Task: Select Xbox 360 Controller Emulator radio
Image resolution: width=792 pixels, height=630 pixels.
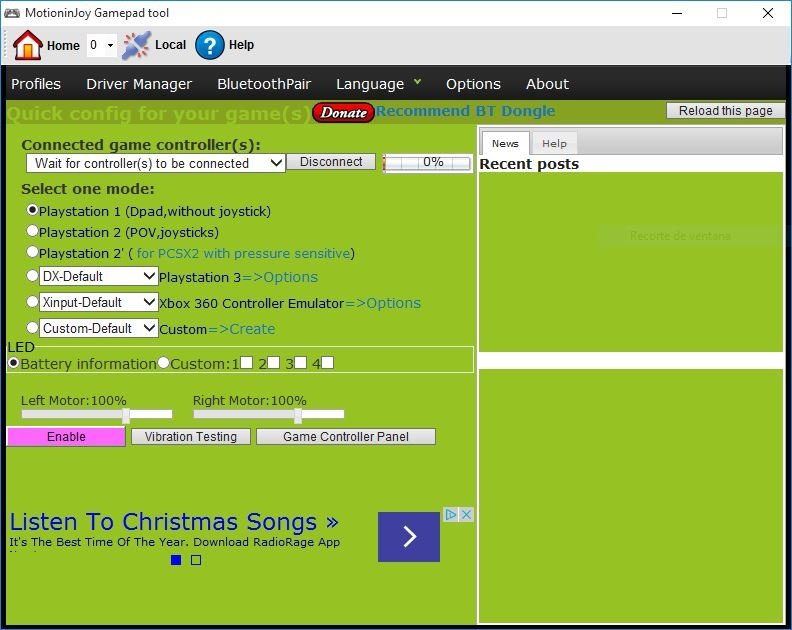Action: [32, 302]
